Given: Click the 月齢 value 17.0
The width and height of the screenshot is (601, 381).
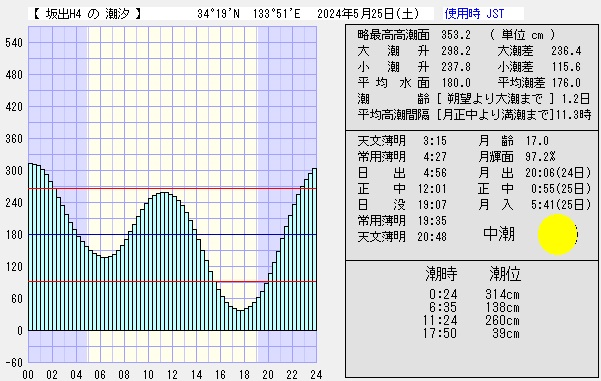Looking at the screenshot, I should click(x=537, y=141).
